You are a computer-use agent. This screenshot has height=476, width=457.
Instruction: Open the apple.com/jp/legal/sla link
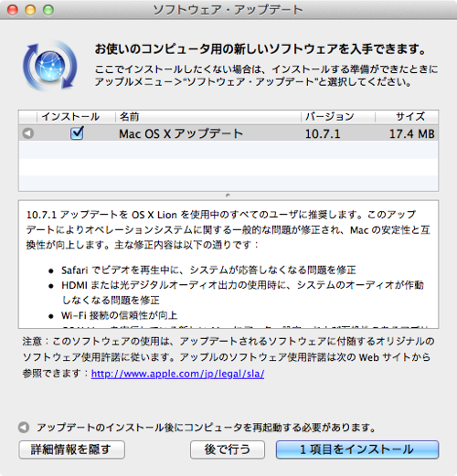click(x=177, y=374)
